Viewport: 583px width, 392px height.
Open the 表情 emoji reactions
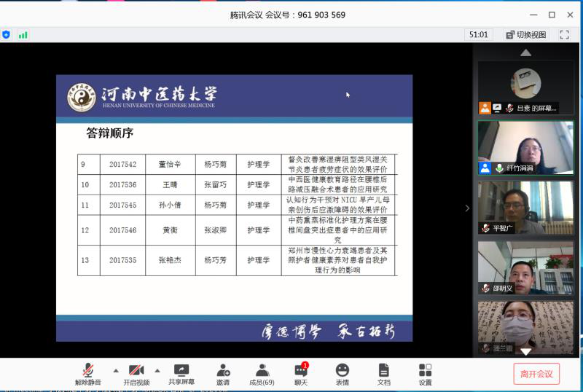click(x=342, y=375)
